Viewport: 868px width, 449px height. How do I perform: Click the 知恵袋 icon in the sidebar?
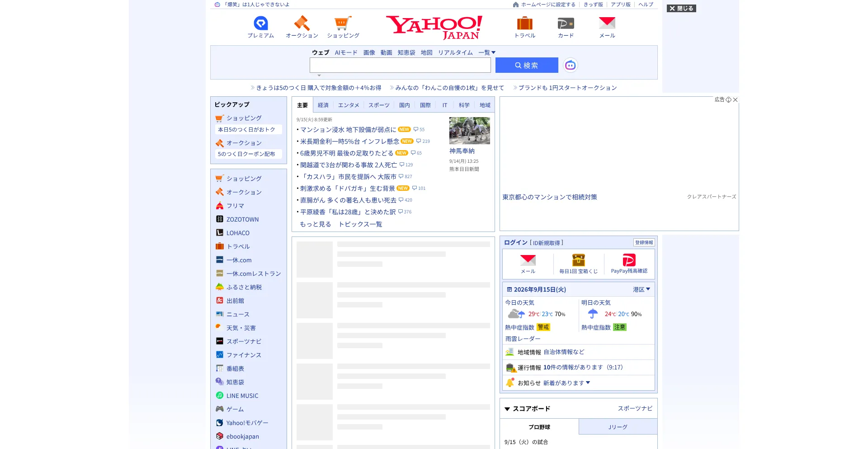point(220,382)
